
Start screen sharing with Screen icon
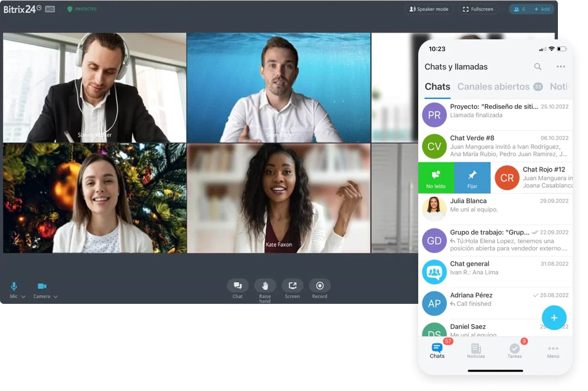[x=292, y=286]
